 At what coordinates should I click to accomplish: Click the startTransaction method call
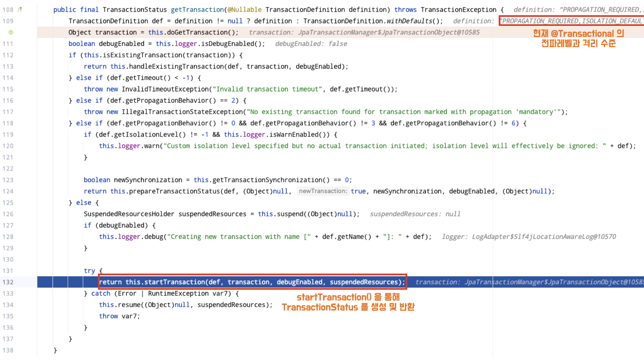click(x=174, y=282)
